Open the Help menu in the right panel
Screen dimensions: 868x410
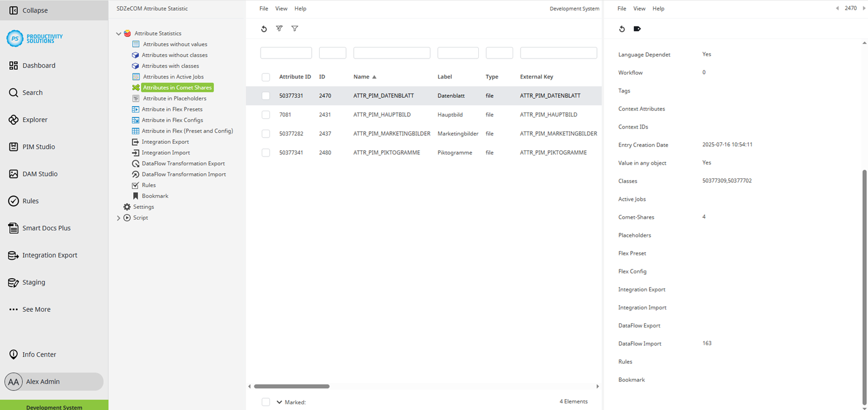click(x=658, y=8)
